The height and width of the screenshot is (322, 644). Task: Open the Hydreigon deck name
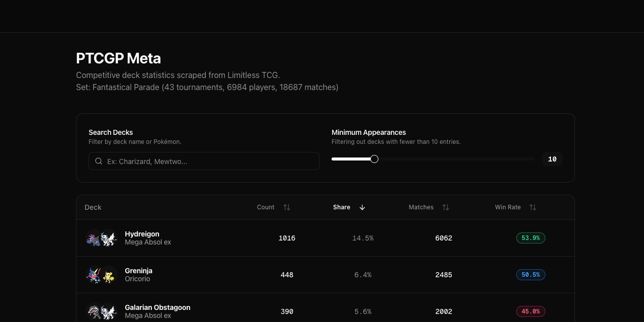(142, 234)
